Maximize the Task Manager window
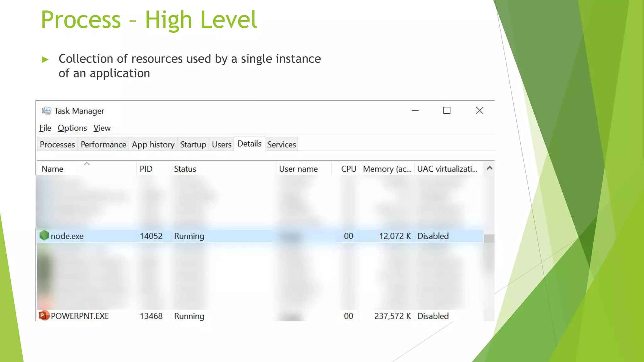The image size is (644, 362). [447, 110]
